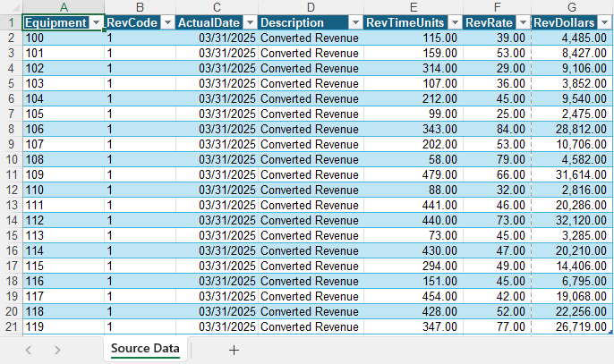Screen dimensions: 614x364
Task: Click the RevDollars header cell text
Action: [564, 22]
